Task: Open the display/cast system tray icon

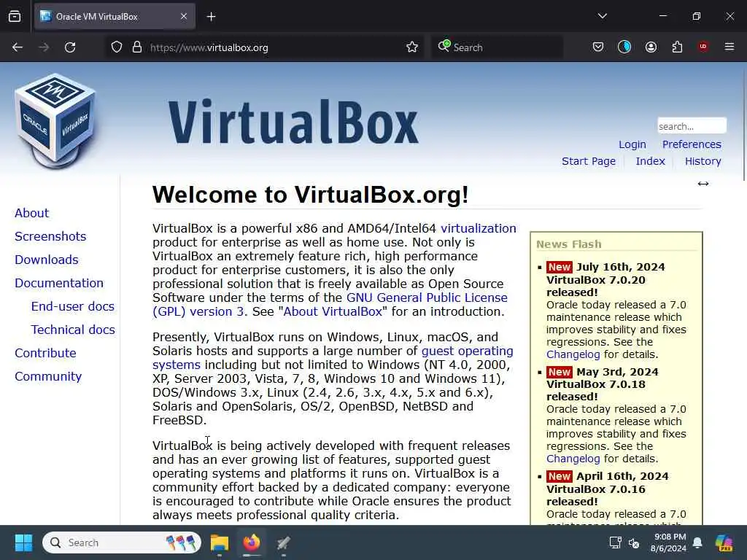Action: coord(615,542)
